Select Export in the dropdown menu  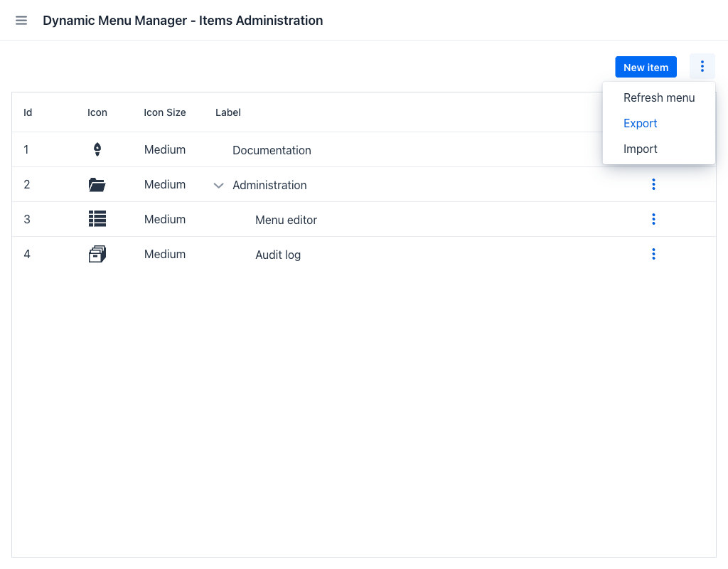[659, 124]
